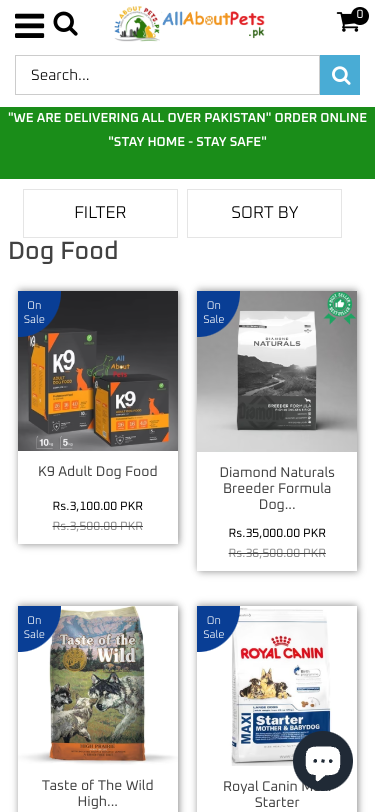Viewport: 375px width, 812px height.
Task: Expand the SORT BY menu
Action: click(264, 213)
